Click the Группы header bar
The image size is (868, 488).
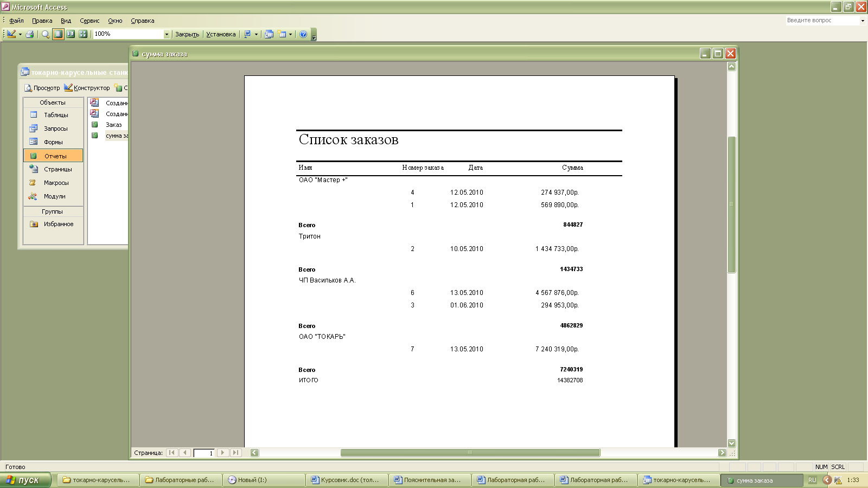pyautogui.click(x=53, y=211)
